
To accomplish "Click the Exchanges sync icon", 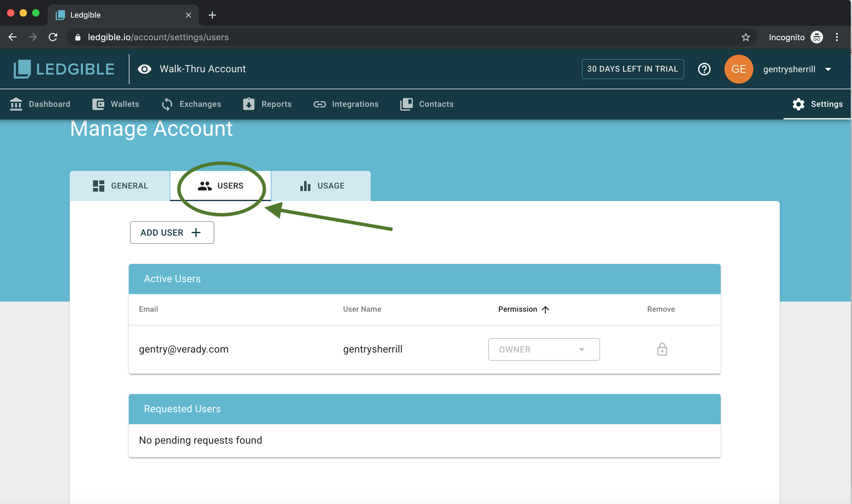I will pyautogui.click(x=167, y=104).
